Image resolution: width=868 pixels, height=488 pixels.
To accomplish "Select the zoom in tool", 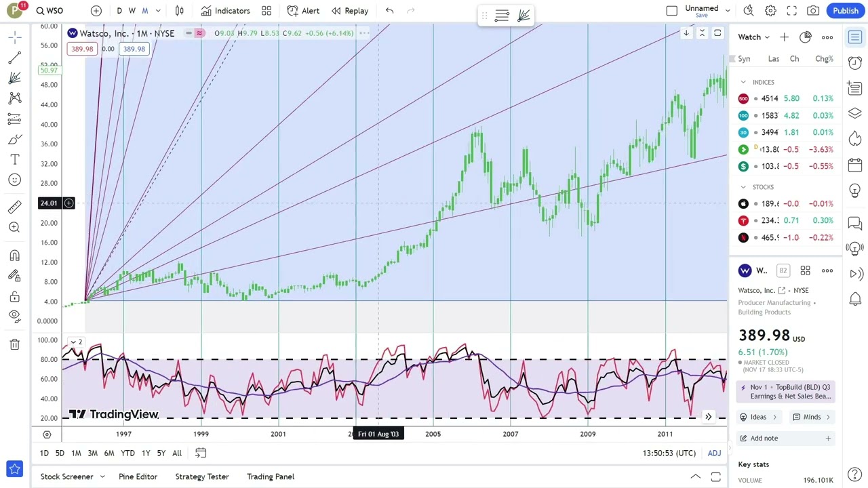I will click(14, 227).
